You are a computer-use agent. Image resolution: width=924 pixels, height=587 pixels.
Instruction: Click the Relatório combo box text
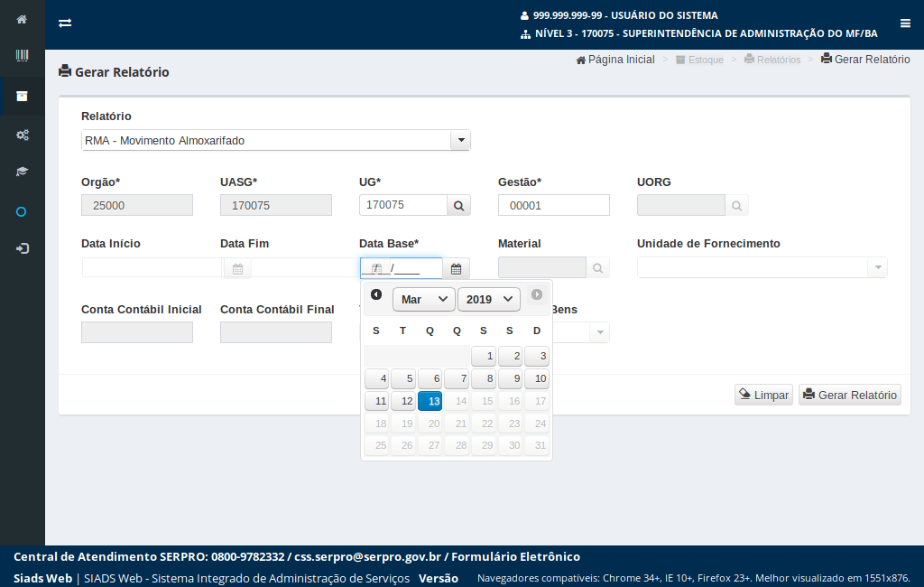pyautogui.click(x=266, y=140)
